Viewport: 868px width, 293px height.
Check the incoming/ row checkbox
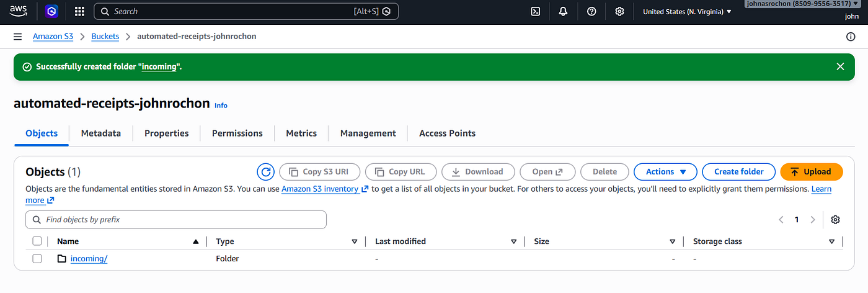coord(37,259)
